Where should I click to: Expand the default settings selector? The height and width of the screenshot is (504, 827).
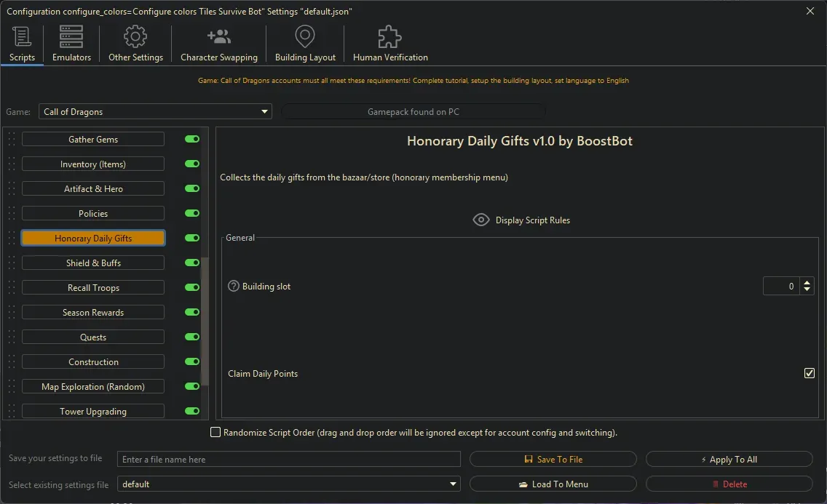pos(452,484)
